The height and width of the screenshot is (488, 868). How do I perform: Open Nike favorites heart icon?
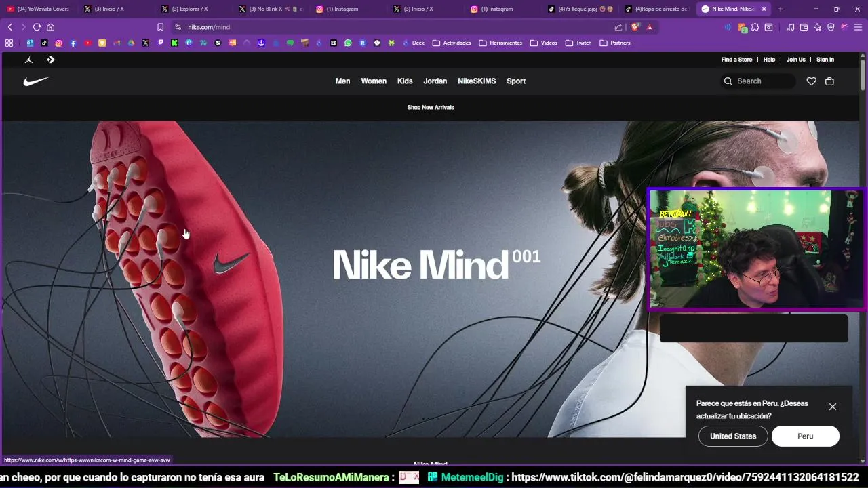[x=811, y=81]
